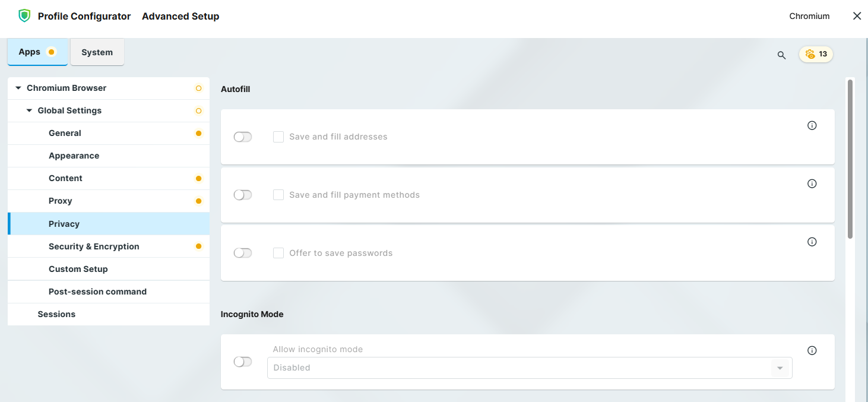Check the Offer to save passwords checkbox
Image resolution: width=868 pixels, height=402 pixels.
(x=278, y=253)
